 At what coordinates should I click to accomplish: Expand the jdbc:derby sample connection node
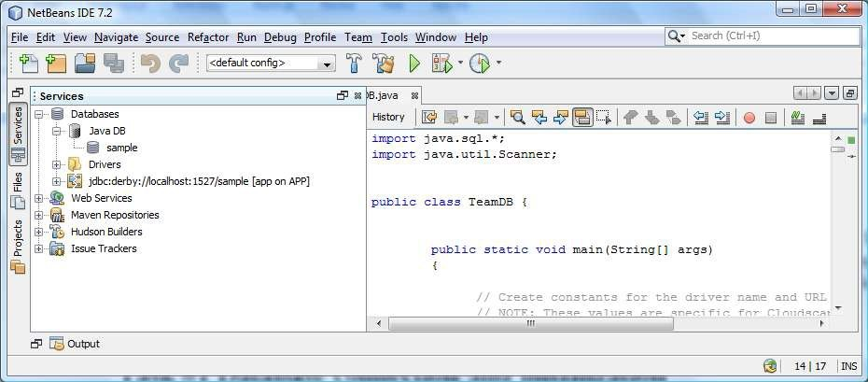coord(56,181)
